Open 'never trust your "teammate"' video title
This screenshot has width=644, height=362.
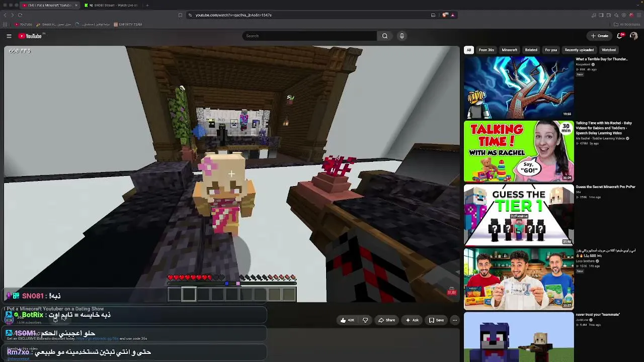(598, 315)
